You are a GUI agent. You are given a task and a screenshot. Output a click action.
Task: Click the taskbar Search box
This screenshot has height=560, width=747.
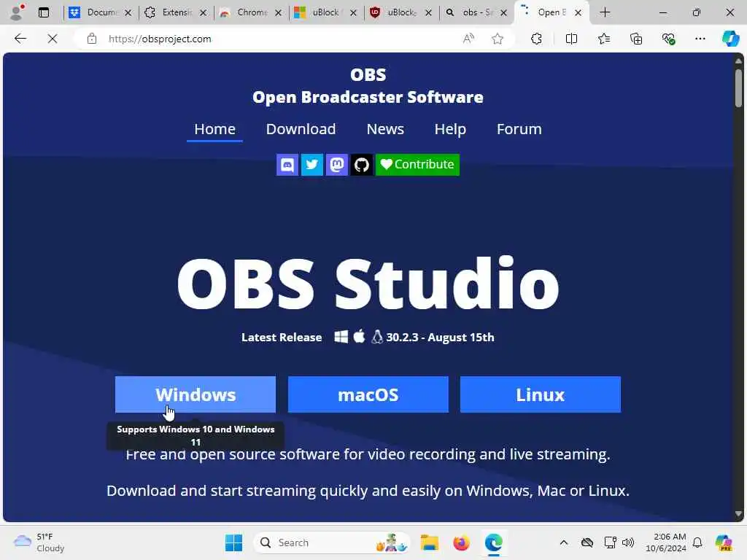[x=333, y=542]
